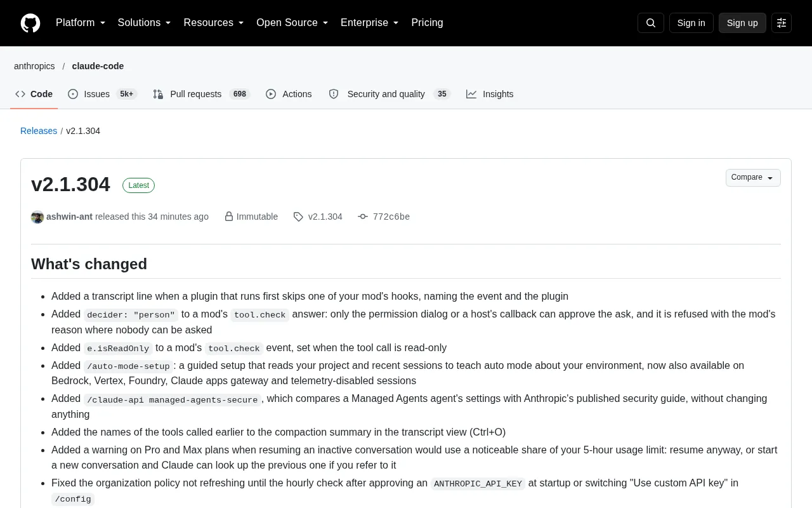Click the v2.1.304 release title

(70, 184)
